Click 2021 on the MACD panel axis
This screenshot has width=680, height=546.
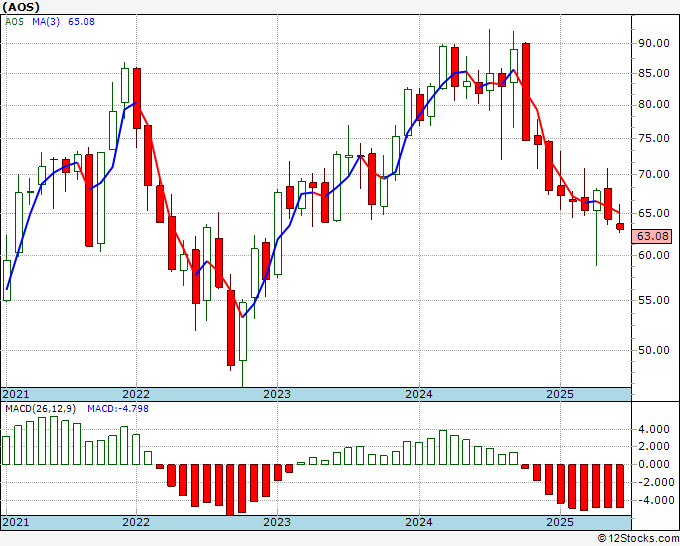tap(16, 522)
